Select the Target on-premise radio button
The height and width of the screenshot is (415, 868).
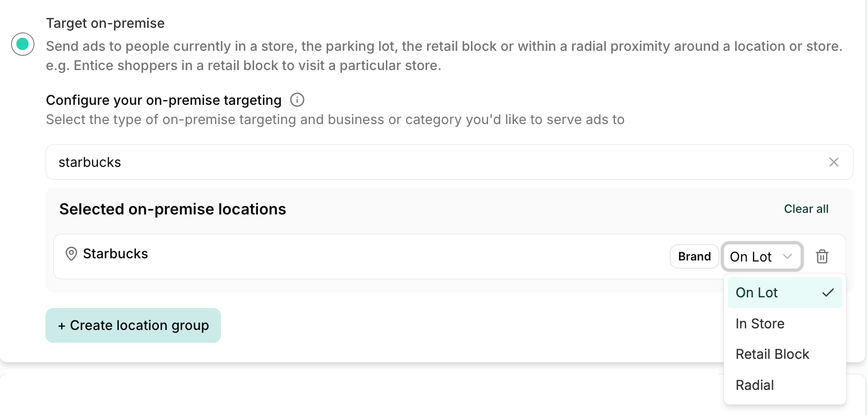pyautogui.click(x=22, y=44)
